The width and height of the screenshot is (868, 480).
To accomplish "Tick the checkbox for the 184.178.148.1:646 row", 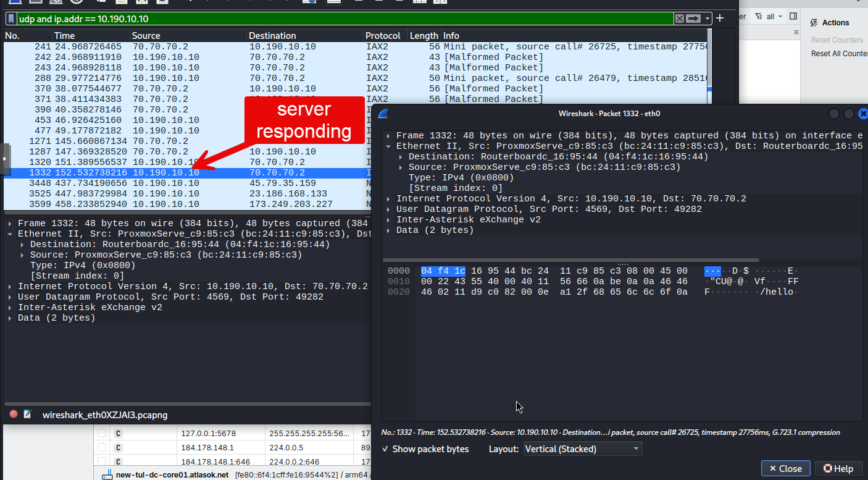I will pyautogui.click(x=102, y=461).
